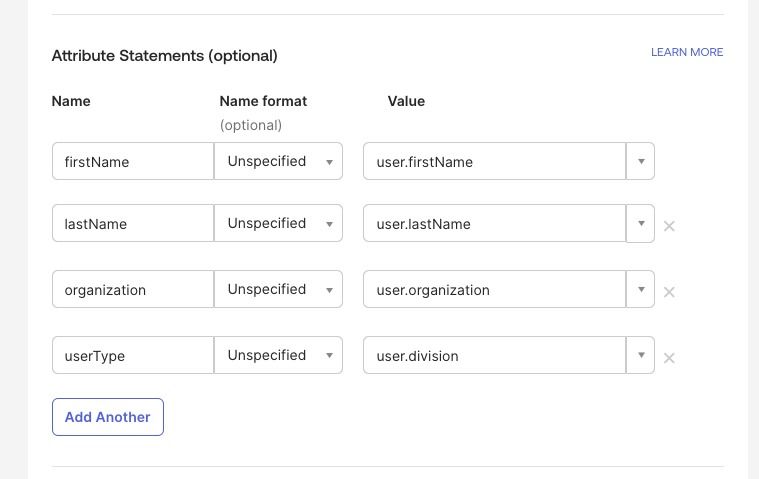Click the organization name input

coord(132,289)
